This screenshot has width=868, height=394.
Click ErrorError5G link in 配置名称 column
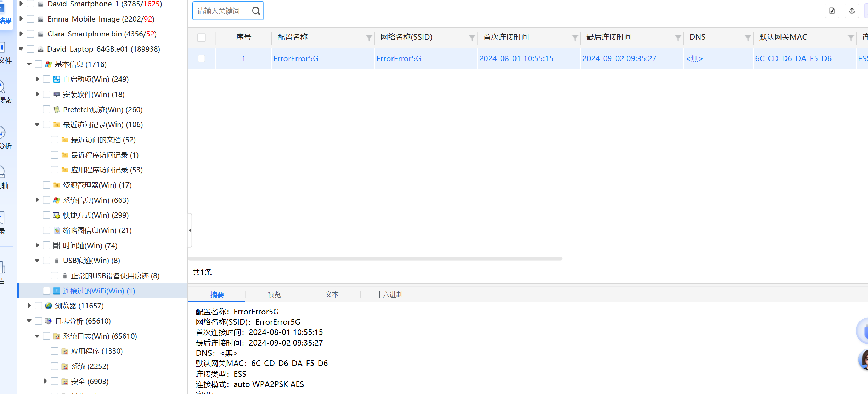coord(296,59)
